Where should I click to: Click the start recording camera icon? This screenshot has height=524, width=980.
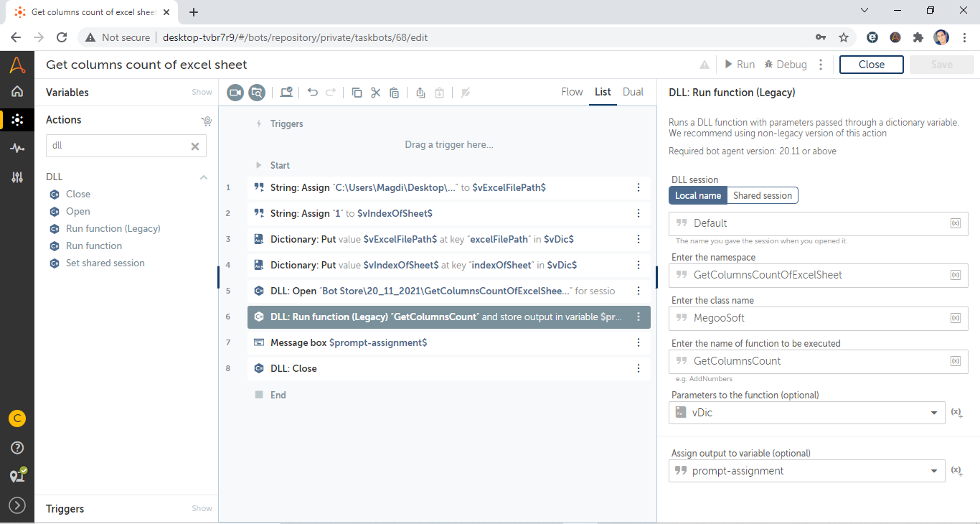(235, 92)
